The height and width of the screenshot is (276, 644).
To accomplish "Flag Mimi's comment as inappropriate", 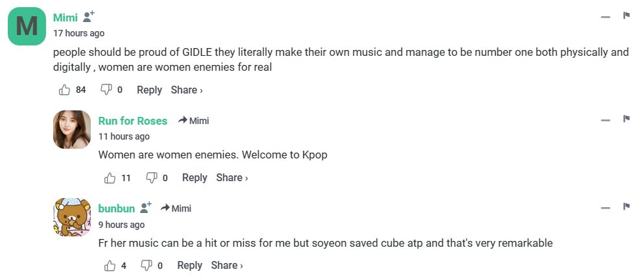I will (x=626, y=16).
